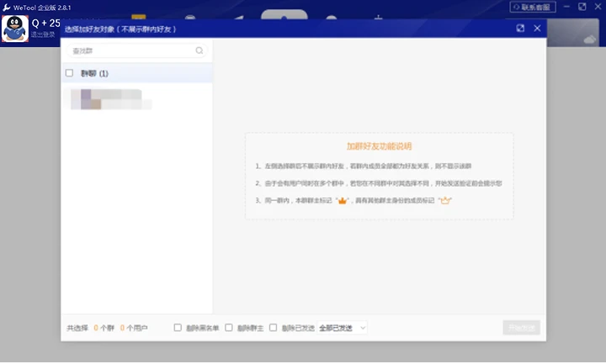The width and height of the screenshot is (606, 364).
Task: Enable the 剔除群主 checkbox
Action: (x=229, y=328)
